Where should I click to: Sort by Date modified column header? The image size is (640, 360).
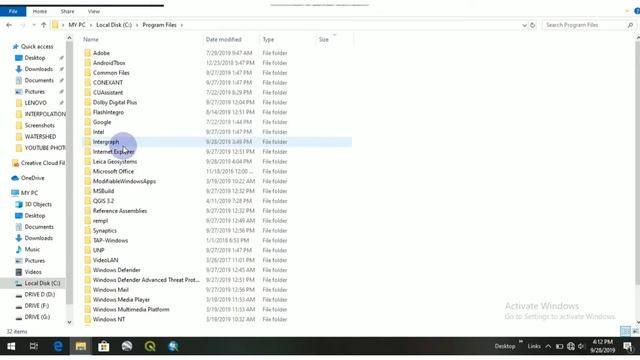224,40
